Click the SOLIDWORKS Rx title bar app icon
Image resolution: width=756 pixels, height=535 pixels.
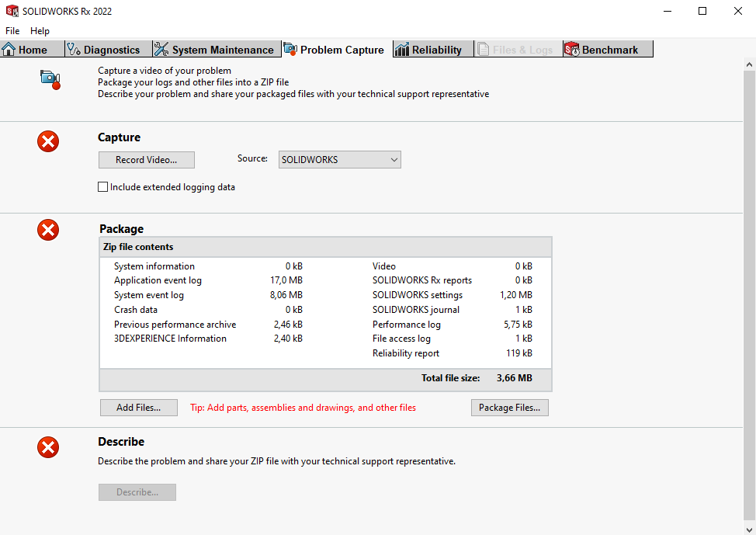(x=12, y=11)
